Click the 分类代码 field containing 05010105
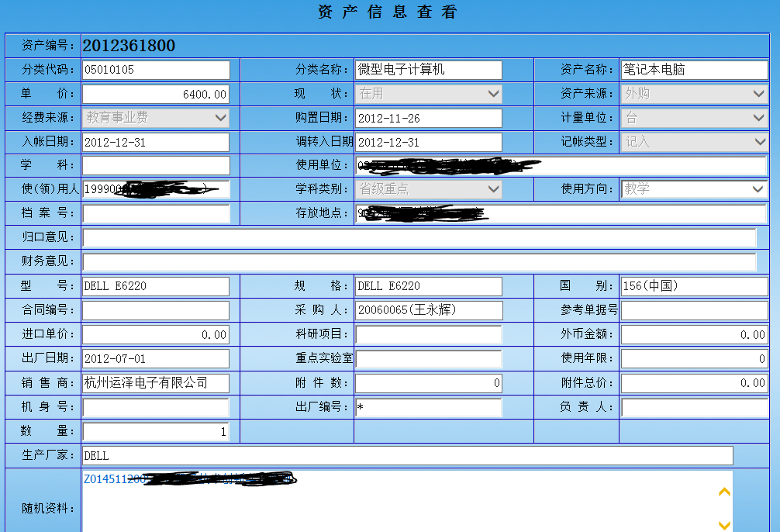The height and width of the screenshot is (532, 780). click(156, 70)
